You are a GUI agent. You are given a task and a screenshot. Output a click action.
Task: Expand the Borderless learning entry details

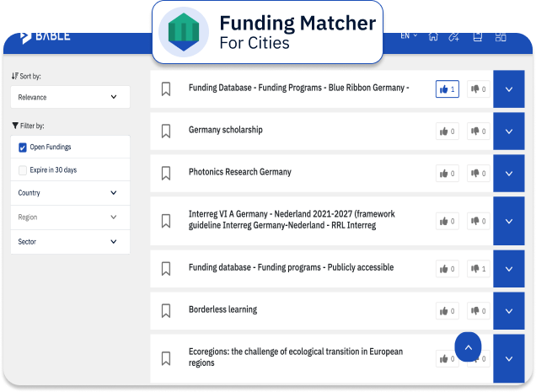coord(509,311)
